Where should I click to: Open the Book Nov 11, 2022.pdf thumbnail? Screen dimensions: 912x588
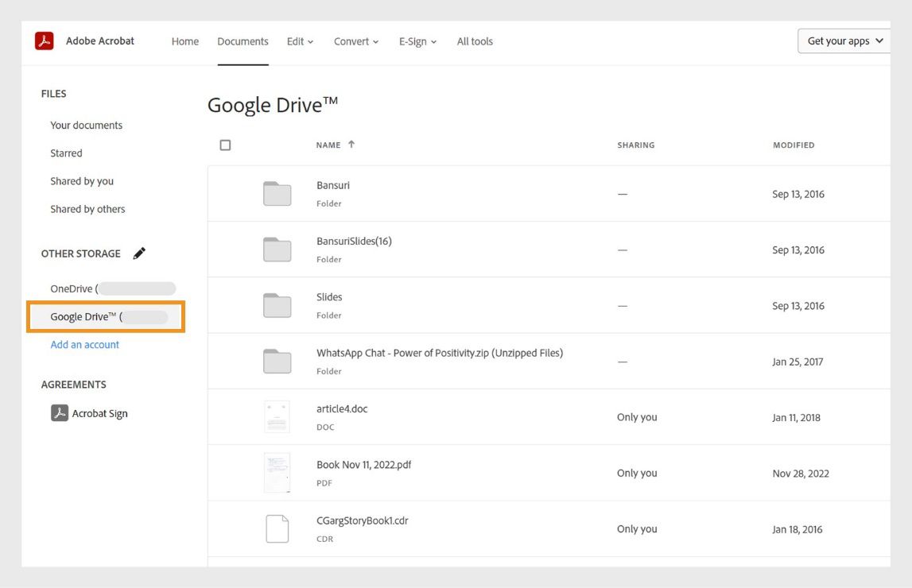pos(277,472)
